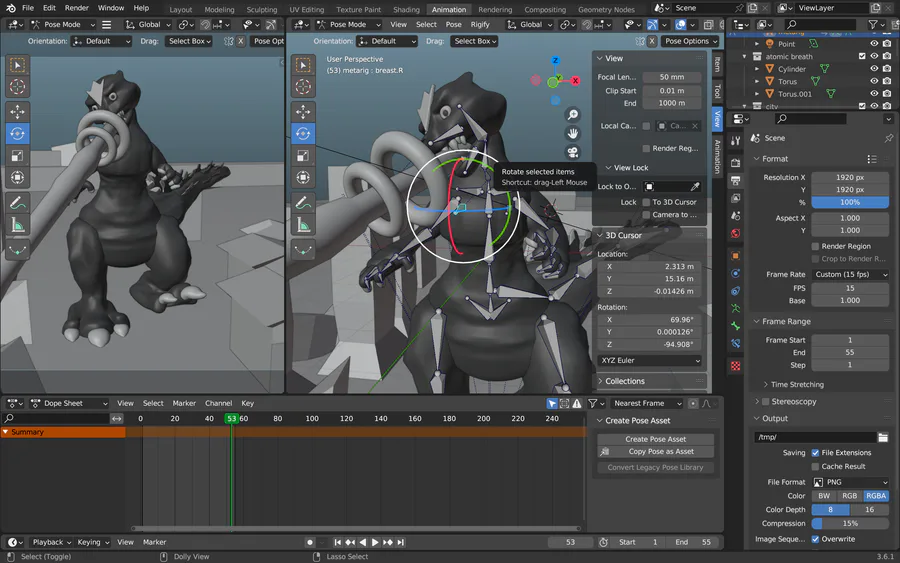Expand the Collections panel
Image resolution: width=900 pixels, height=563 pixels.
click(624, 381)
